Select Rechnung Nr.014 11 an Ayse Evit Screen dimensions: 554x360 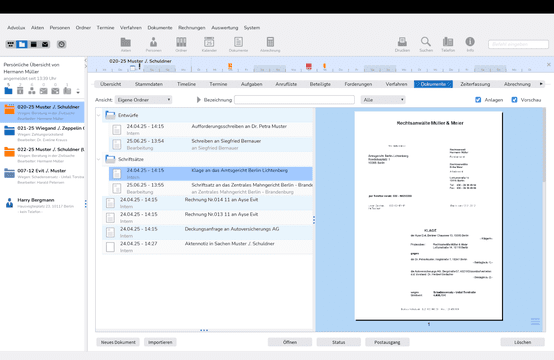click(x=207, y=203)
